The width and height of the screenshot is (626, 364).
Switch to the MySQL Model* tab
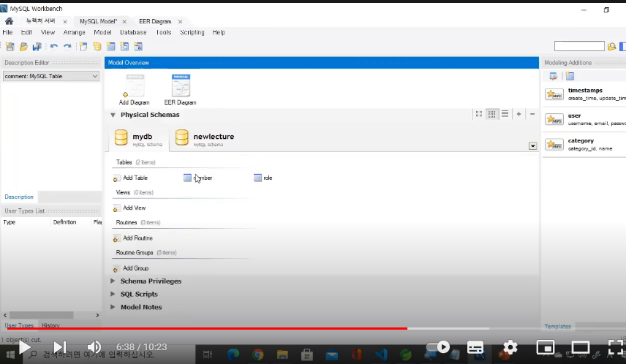point(98,21)
